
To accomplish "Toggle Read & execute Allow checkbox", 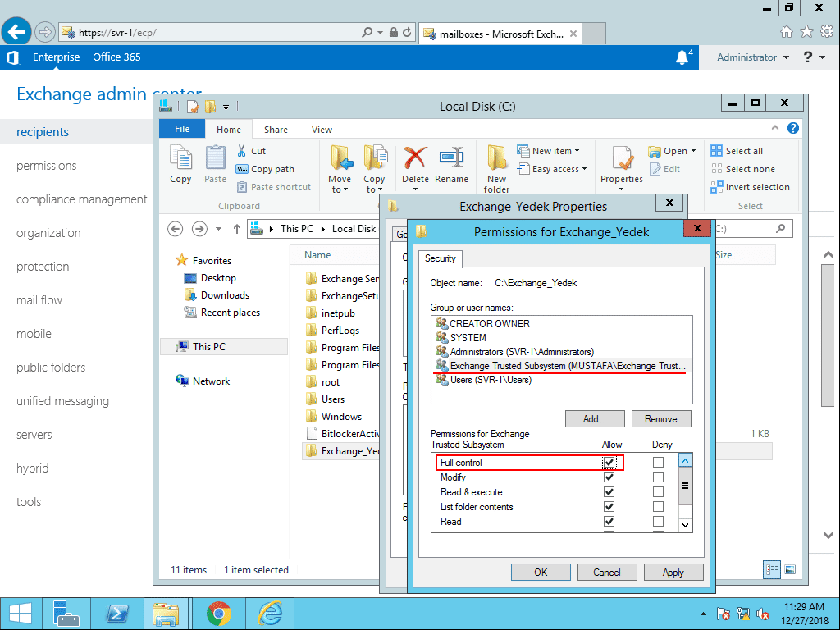I will (x=609, y=492).
